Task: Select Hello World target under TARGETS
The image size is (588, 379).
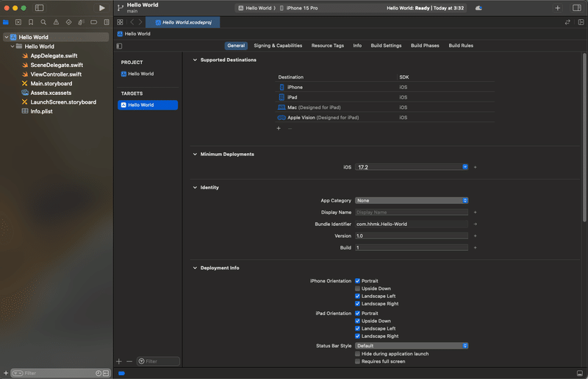Action: point(148,105)
